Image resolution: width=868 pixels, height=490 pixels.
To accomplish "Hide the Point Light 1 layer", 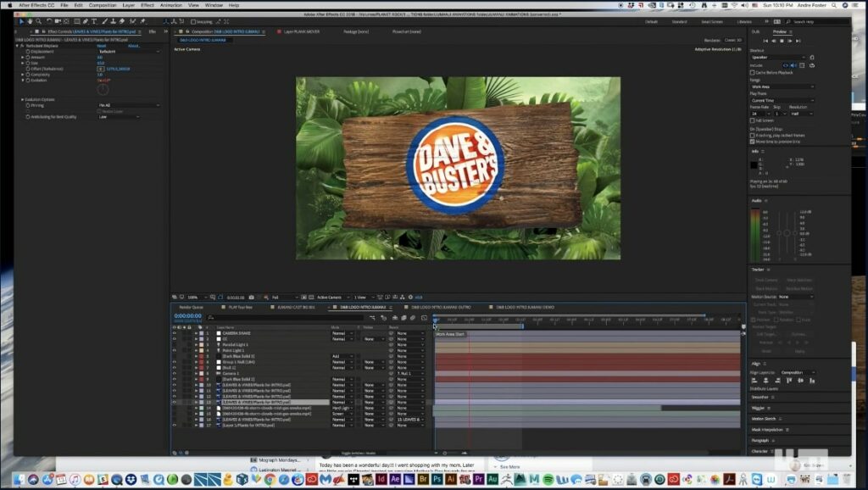I will (175, 350).
